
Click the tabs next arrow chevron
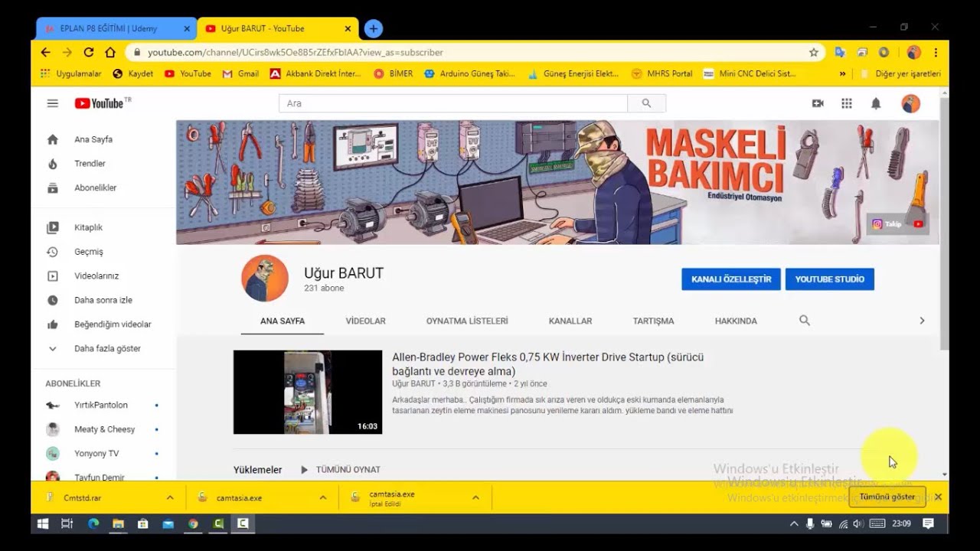pos(922,321)
